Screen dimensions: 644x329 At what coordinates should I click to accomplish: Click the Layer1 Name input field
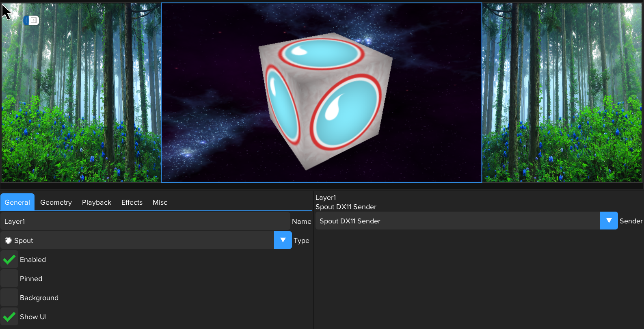click(145, 221)
